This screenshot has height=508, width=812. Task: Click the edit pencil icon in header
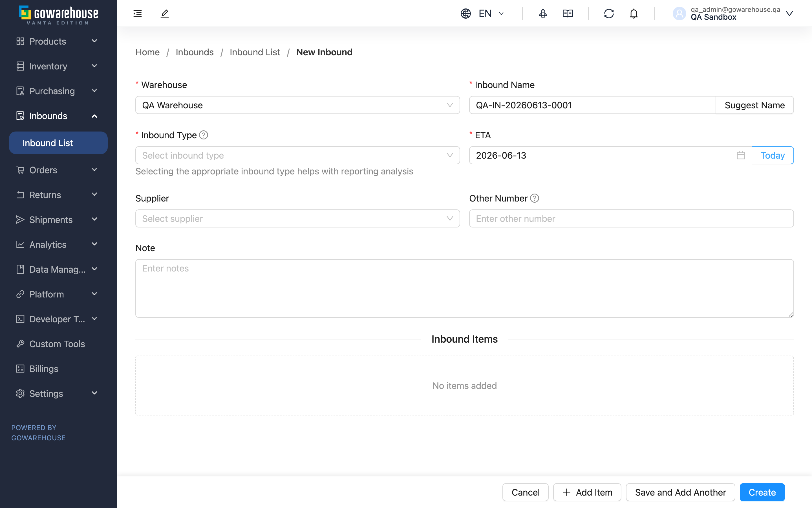[164, 14]
